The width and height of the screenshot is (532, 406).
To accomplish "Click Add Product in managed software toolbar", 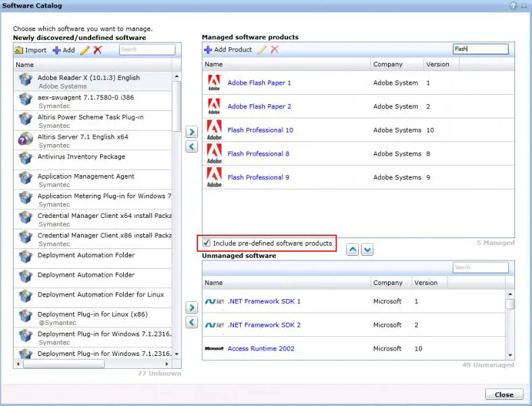I will (228, 49).
